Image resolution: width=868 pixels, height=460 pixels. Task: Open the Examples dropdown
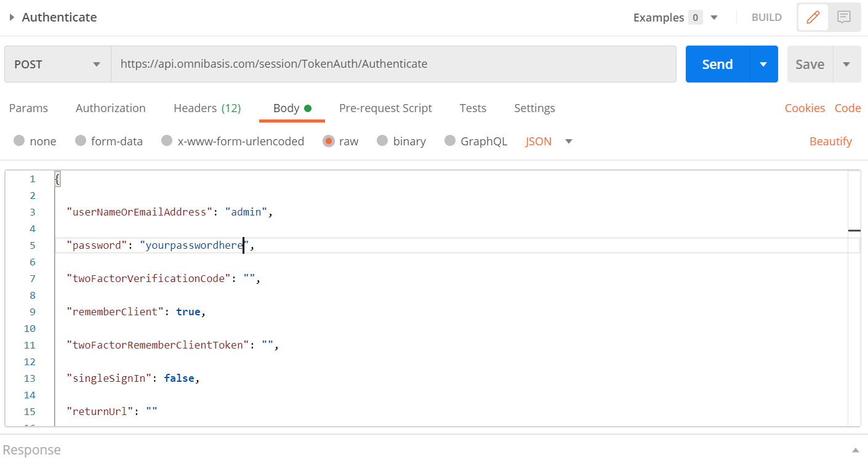[714, 17]
